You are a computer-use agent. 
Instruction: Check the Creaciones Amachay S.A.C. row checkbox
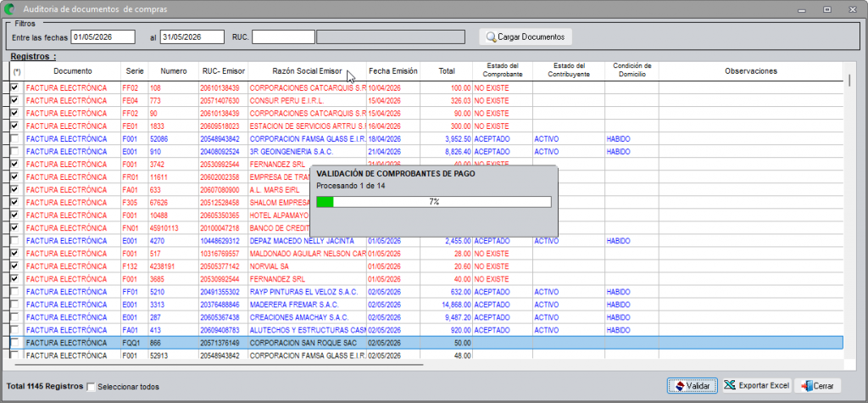(14, 317)
